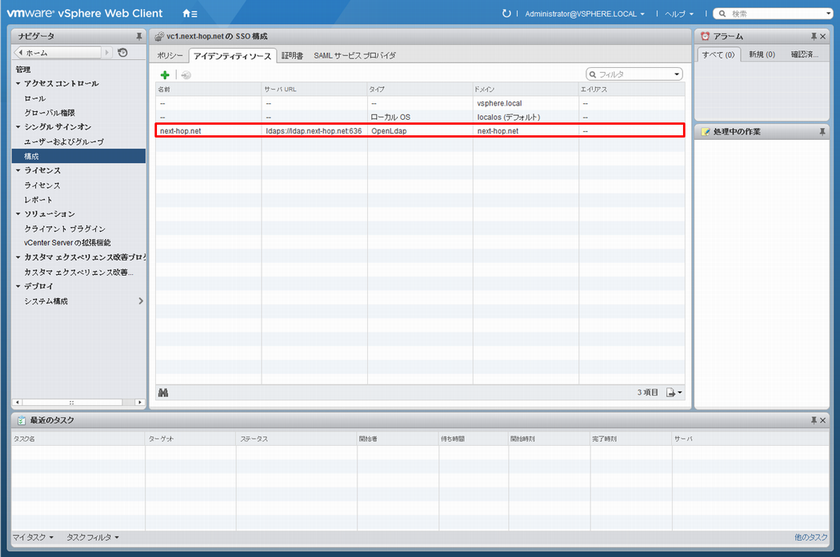Select the next-hop.net identity source row
The image size is (840, 557).
(420, 131)
